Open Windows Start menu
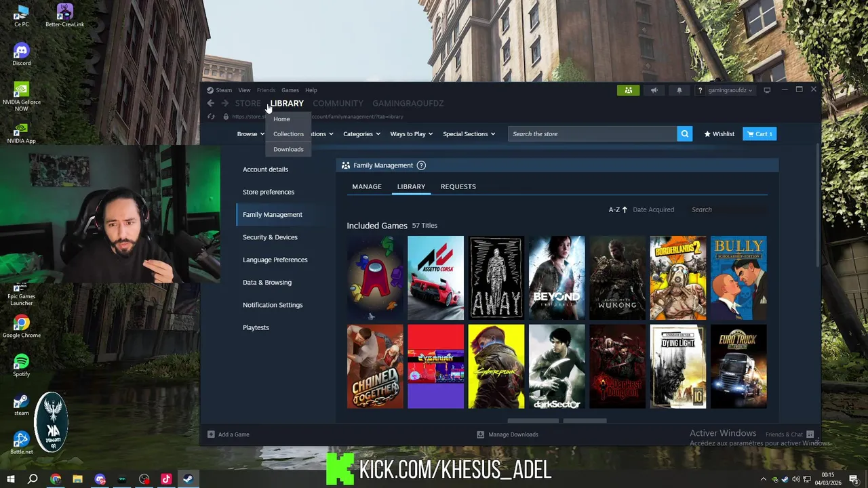The width and height of the screenshot is (868, 488). (x=10, y=479)
